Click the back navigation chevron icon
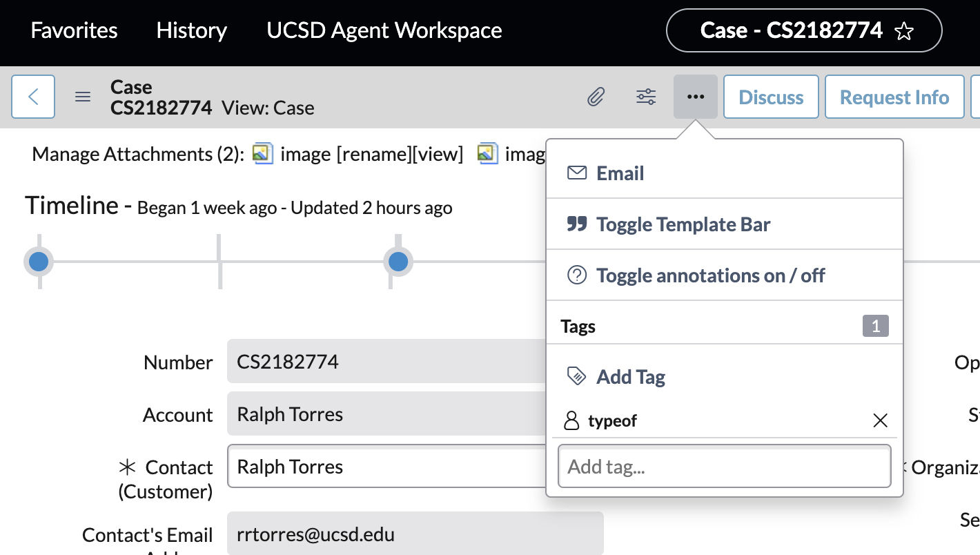This screenshot has height=555, width=980. click(33, 97)
